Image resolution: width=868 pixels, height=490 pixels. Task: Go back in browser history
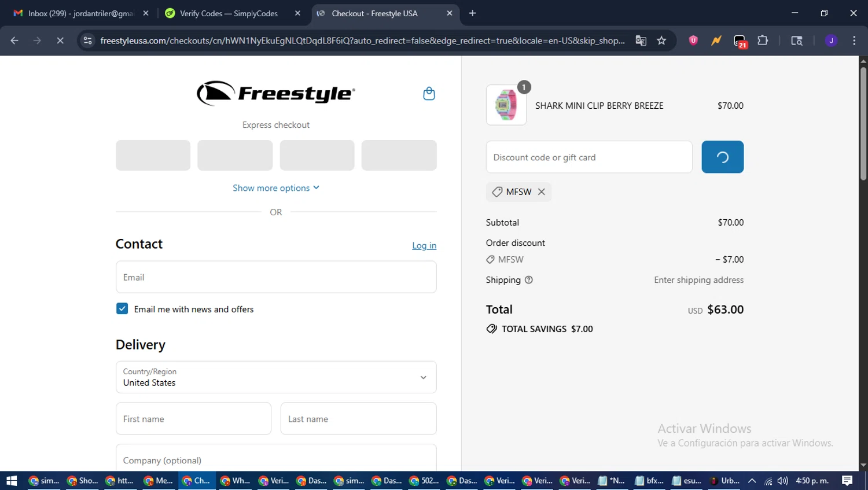click(x=14, y=40)
